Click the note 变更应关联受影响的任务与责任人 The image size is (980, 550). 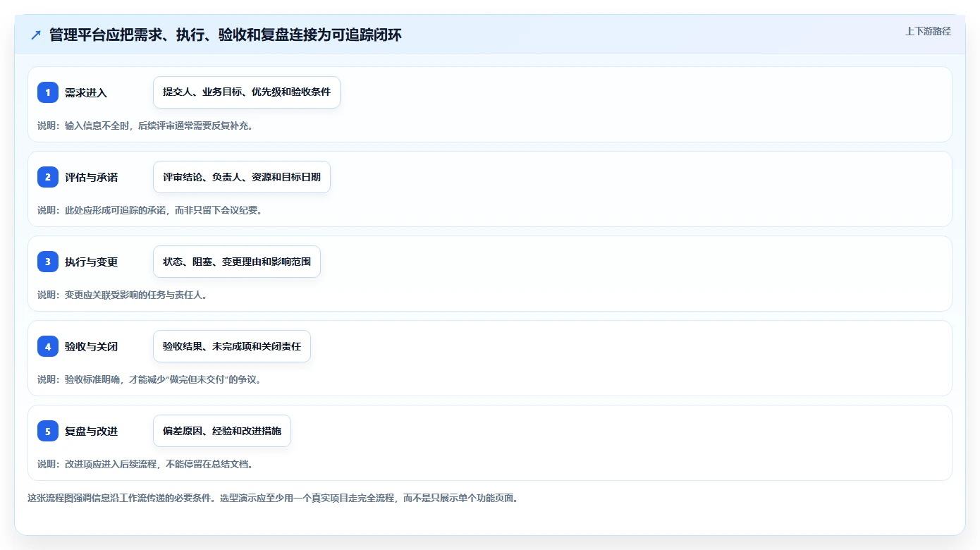[x=123, y=295]
